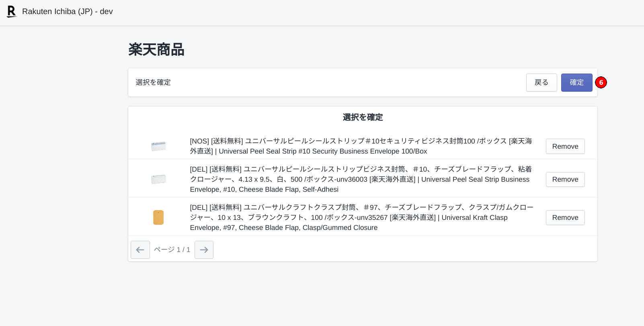Click the Rakuten R logo icon

tap(12, 12)
